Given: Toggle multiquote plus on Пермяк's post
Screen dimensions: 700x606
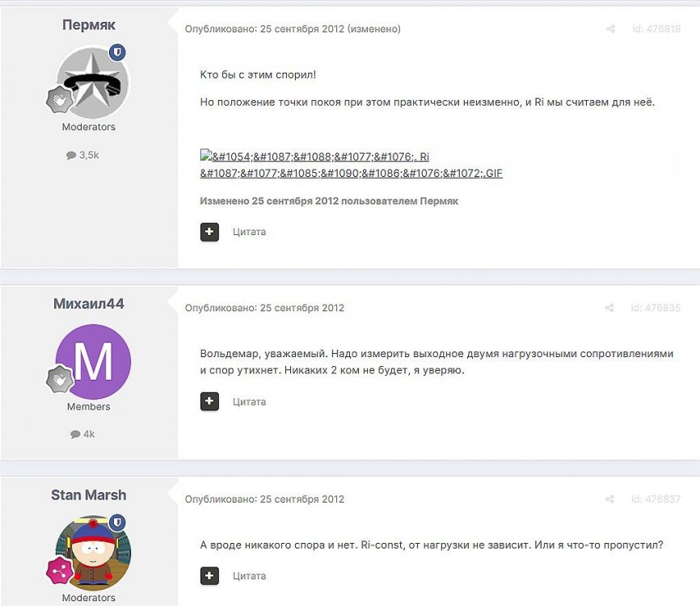Looking at the screenshot, I should coord(209,232).
